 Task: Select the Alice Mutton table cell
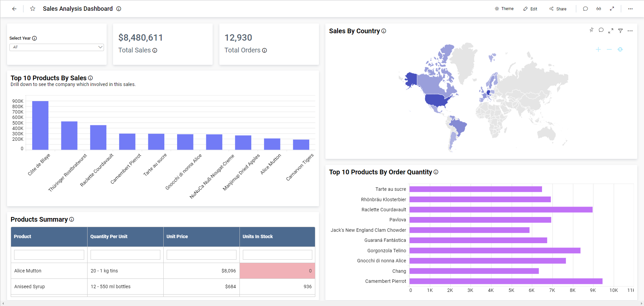[x=49, y=271]
